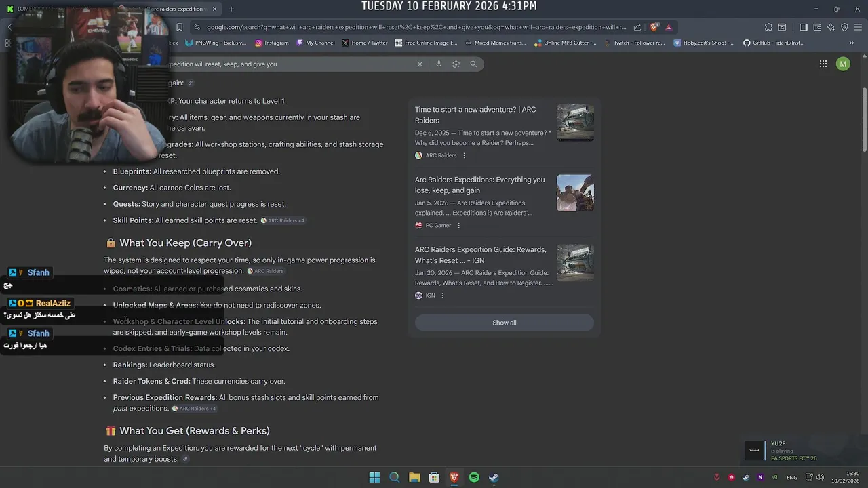Viewport: 868px width, 488px height.
Task: Open the Google apps grid
Action: coord(823,64)
